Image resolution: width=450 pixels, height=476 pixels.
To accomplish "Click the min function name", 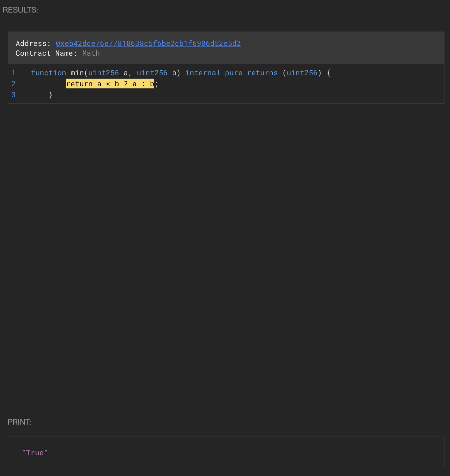I will 77,73.
